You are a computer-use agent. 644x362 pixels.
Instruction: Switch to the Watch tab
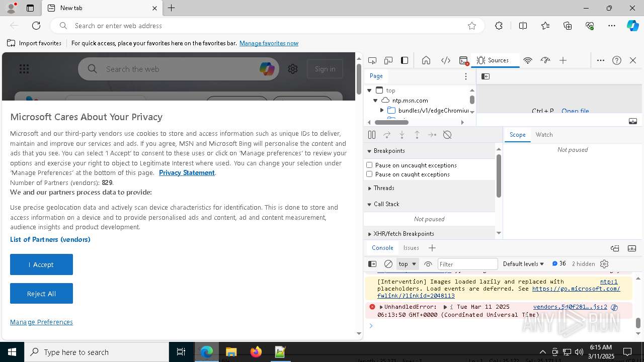tap(544, 135)
